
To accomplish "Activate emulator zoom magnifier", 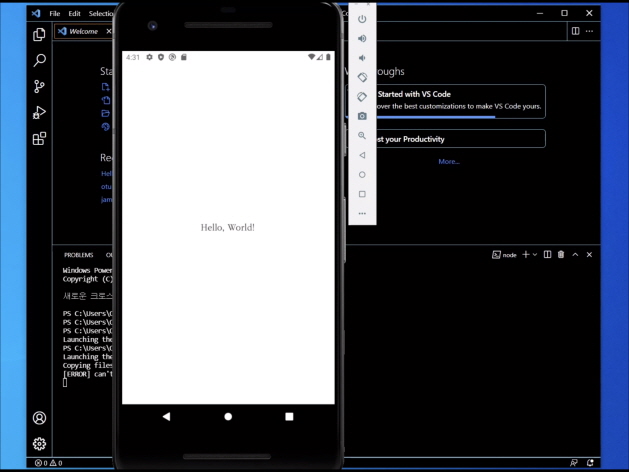I will click(362, 136).
